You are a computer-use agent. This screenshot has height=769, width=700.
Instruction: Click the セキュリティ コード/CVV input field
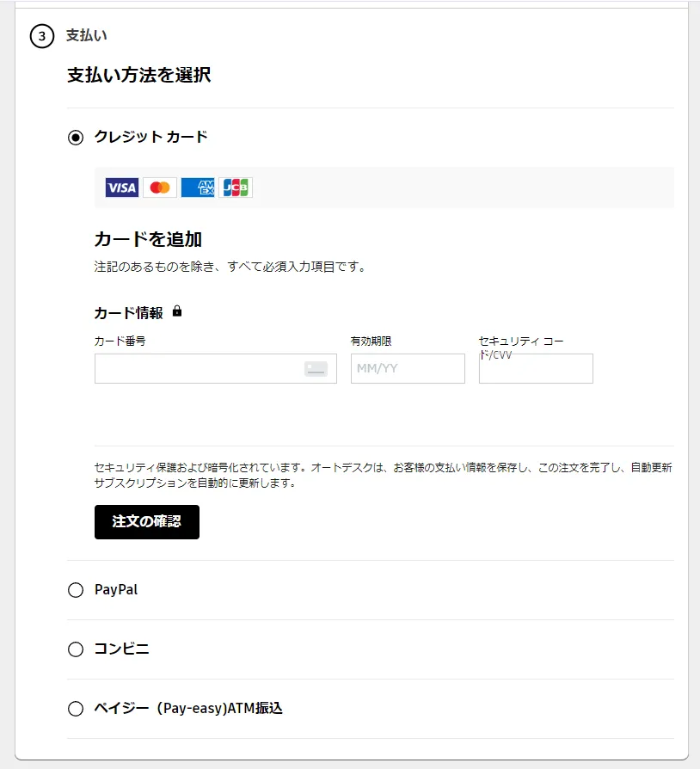pyautogui.click(x=536, y=369)
